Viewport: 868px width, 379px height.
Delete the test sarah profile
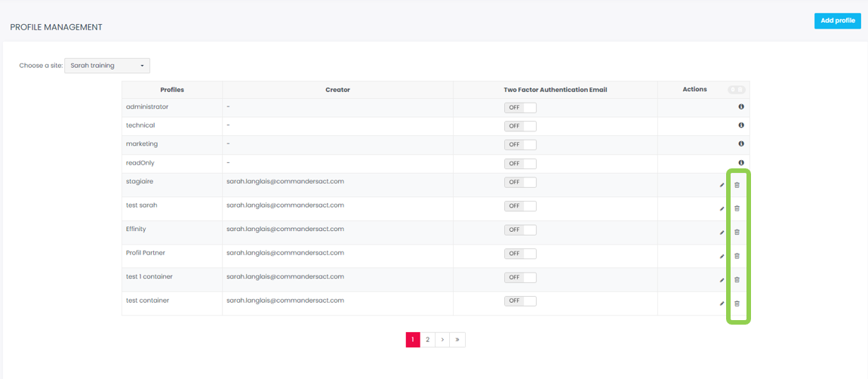pyautogui.click(x=737, y=208)
